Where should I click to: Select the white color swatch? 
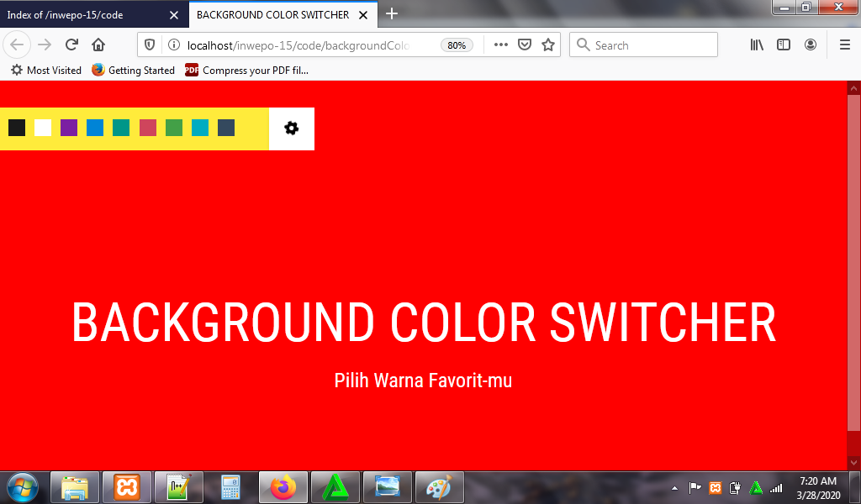[43, 128]
